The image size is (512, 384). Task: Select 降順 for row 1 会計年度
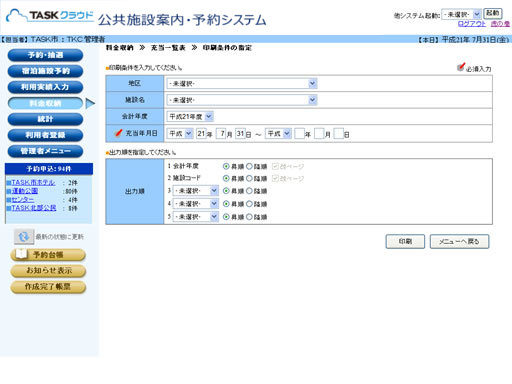point(249,166)
